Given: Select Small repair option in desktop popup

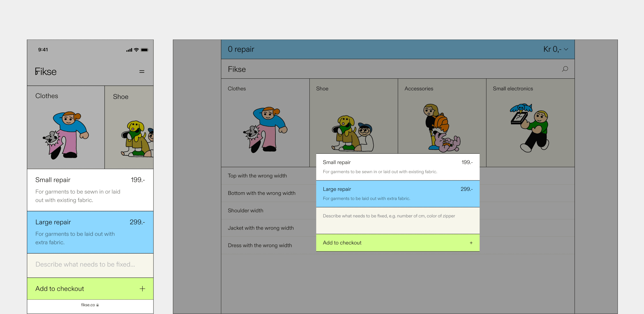Looking at the screenshot, I should point(397,167).
